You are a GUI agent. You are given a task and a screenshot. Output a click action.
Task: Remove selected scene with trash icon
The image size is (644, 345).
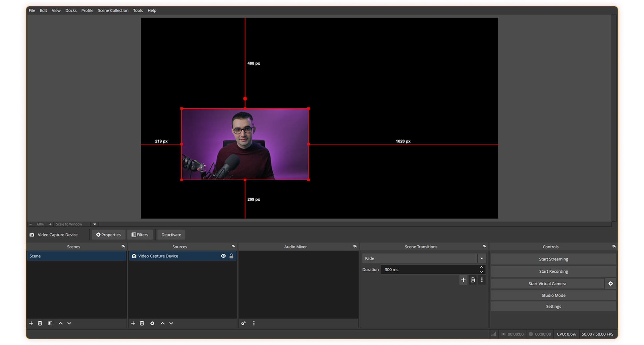pyautogui.click(x=40, y=323)
